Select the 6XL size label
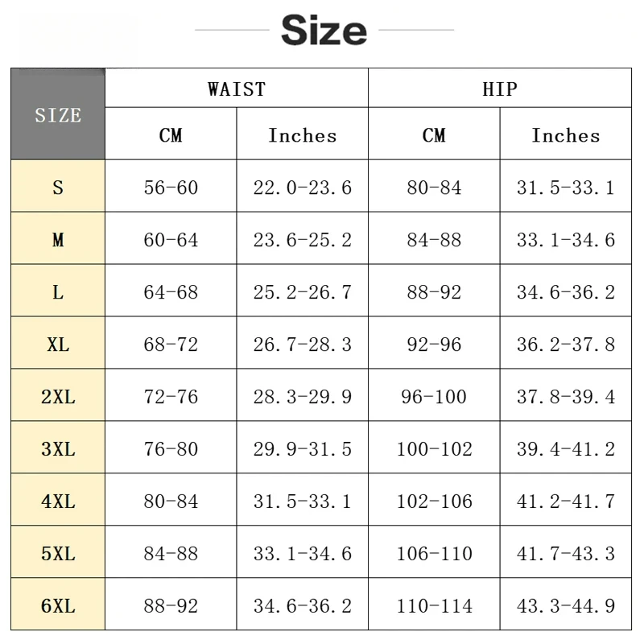 coord(58,605)
